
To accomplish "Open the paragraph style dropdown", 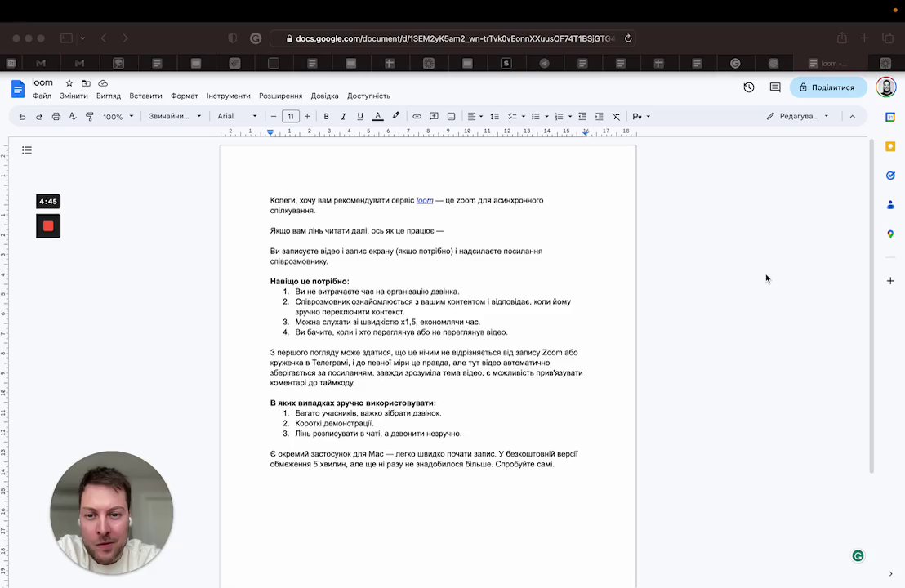I will pos(175,117).
